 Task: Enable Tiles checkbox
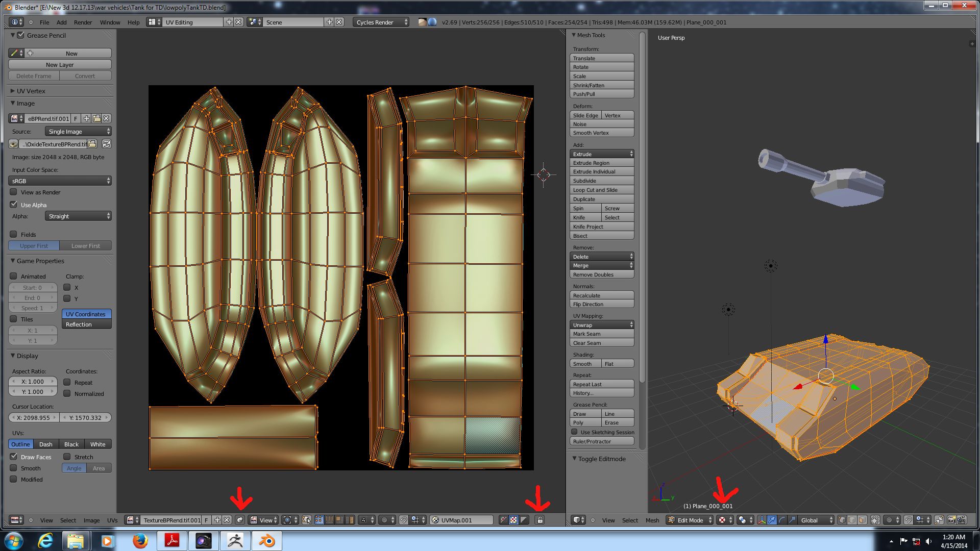14,319
